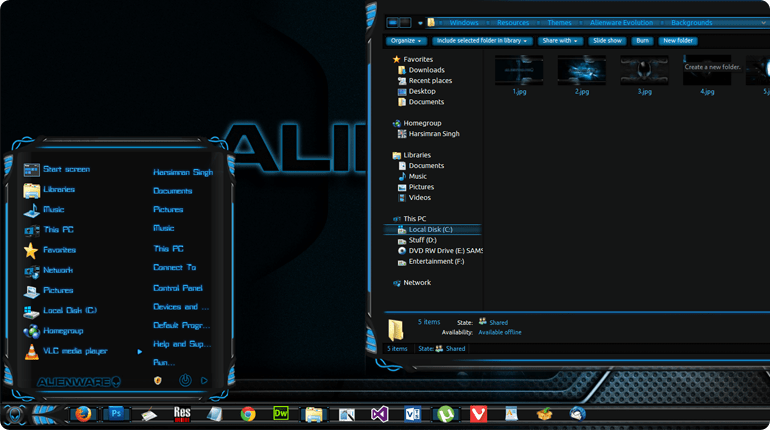Go to Windows in the address breadcrumb
Viewport: 770px width, 430px height.
464,23
